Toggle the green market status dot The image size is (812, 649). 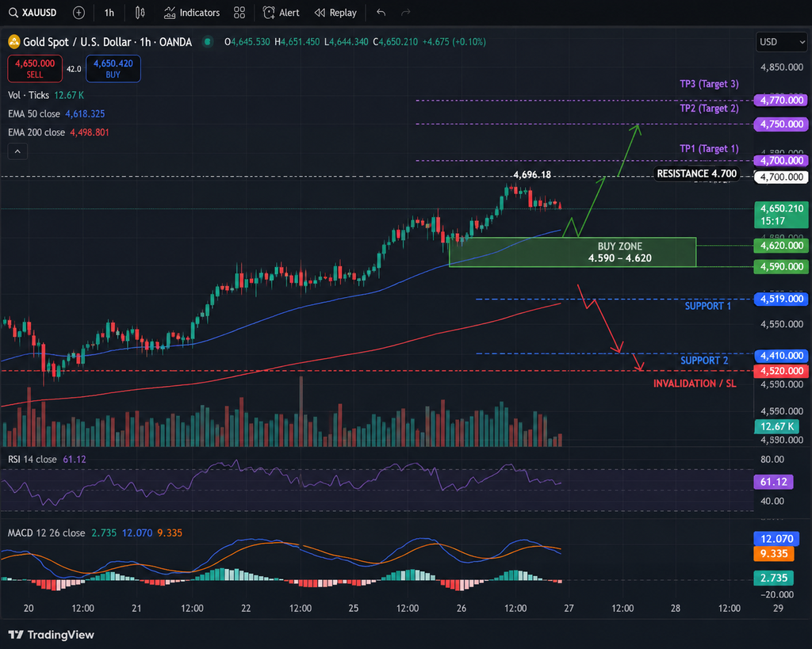tap(208, 42)
